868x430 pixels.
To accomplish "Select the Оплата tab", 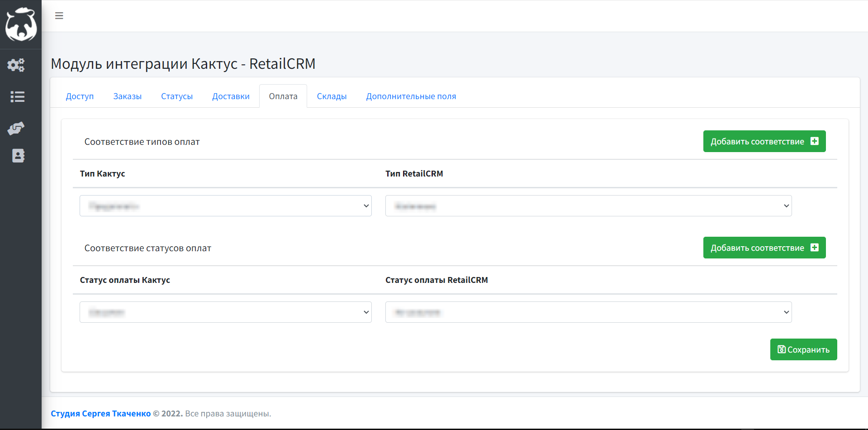I will (x=283, y=96).
